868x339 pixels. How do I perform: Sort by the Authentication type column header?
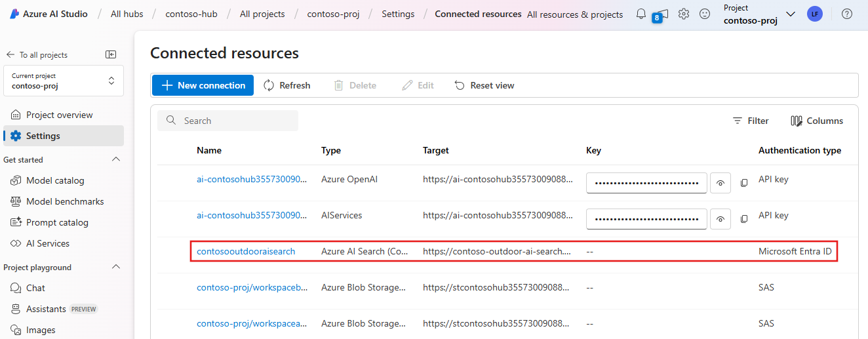pos(800,150)
